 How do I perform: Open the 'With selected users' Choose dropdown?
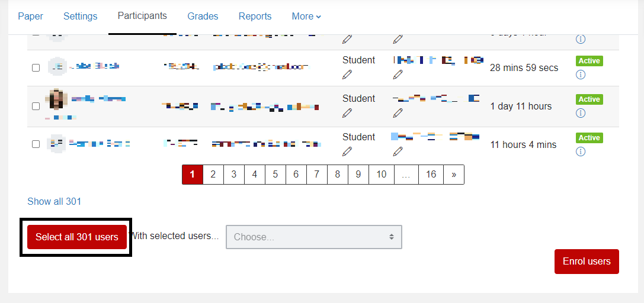[x=313, y=237]
